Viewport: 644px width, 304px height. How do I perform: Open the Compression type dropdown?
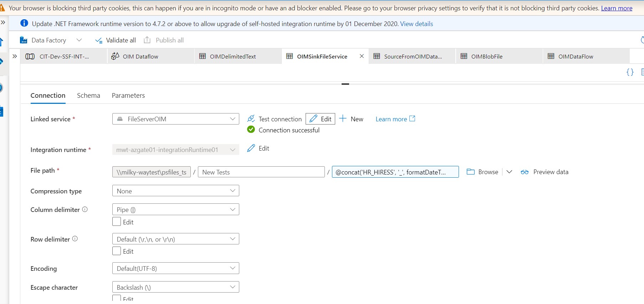click(175, 191)
